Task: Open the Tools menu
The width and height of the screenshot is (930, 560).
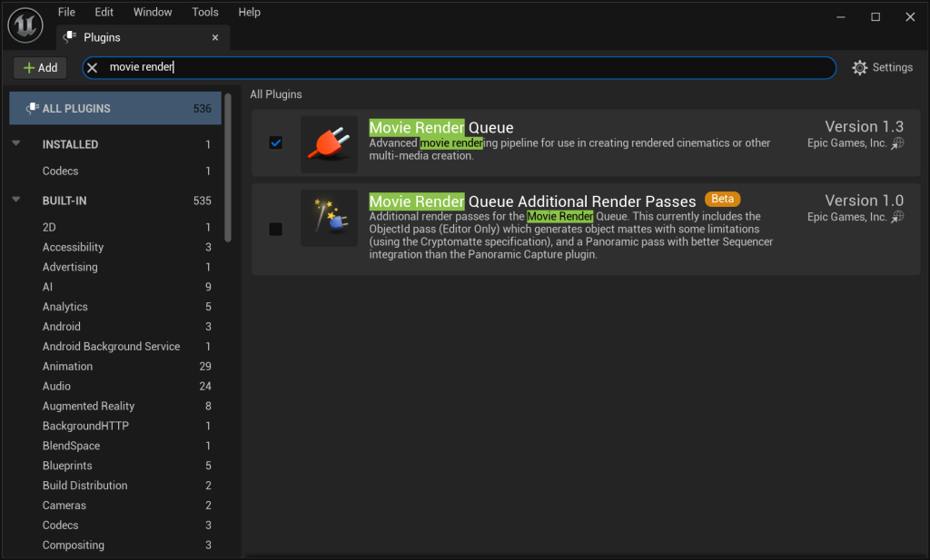Action: [x=205, y=12]
